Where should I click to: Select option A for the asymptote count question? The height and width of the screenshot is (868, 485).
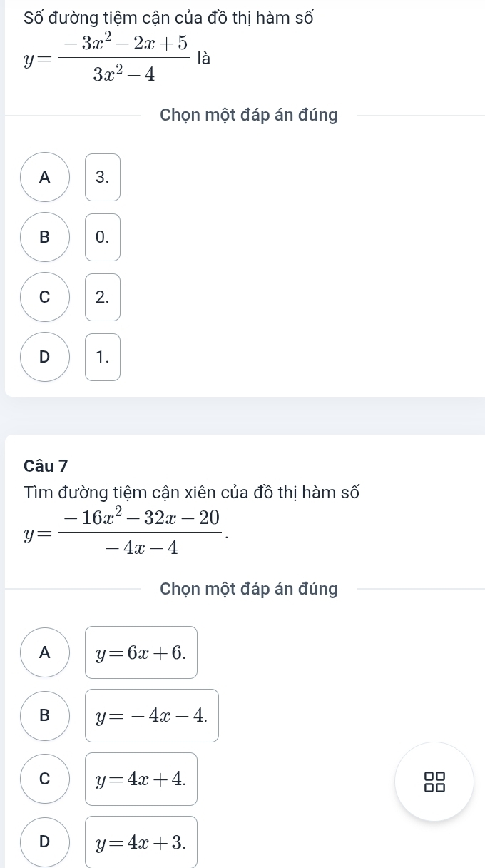click(45, 178)
